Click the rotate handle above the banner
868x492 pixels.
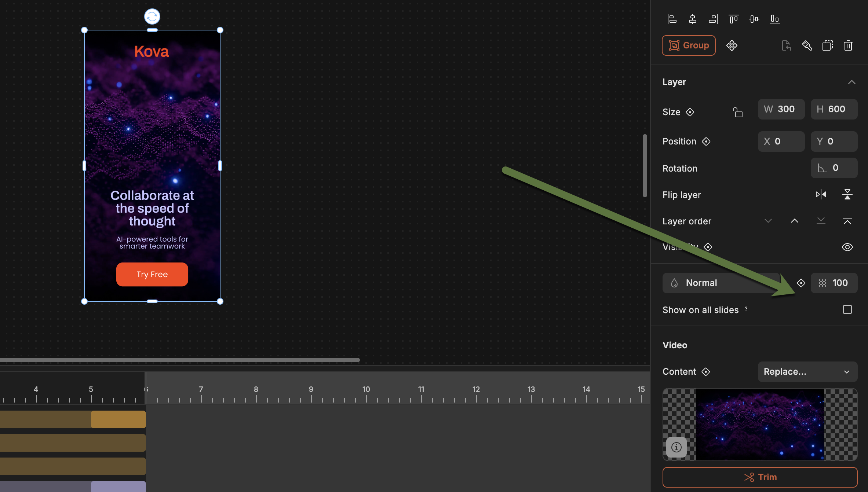(152, 16)
